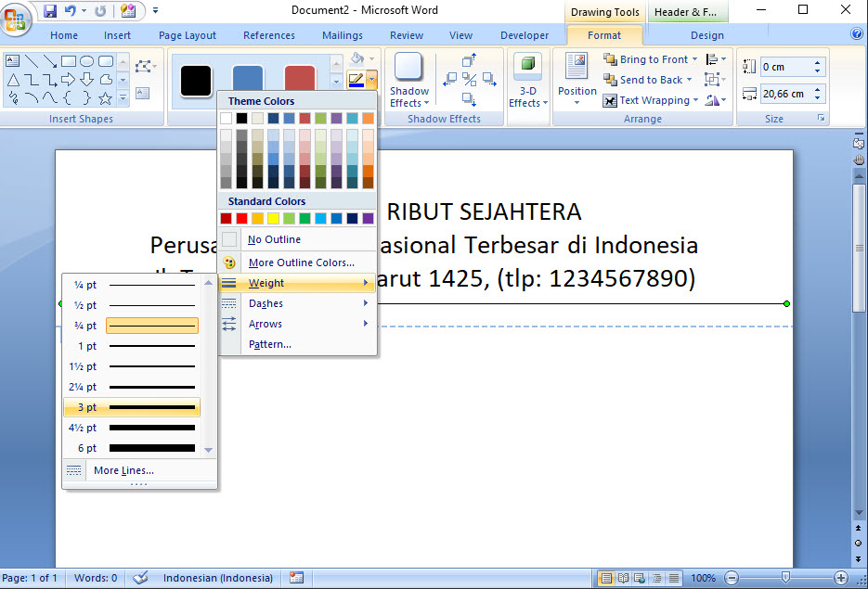Click the zoom slider handle
This screenshot has width=868, height=589.
coord(785,578)
